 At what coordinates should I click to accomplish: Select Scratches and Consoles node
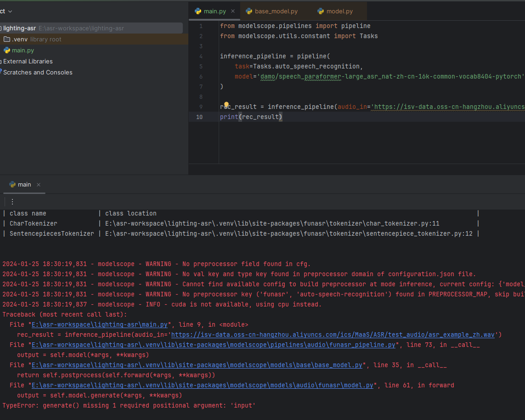[38, 72]
